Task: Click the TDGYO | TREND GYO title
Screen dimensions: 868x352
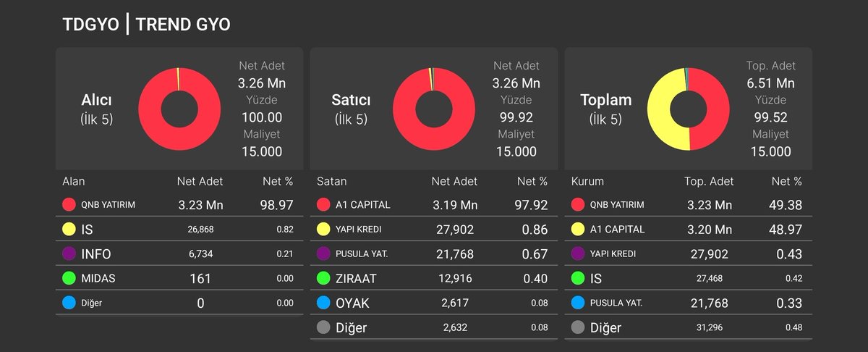Action: click(x=147, y=24)
